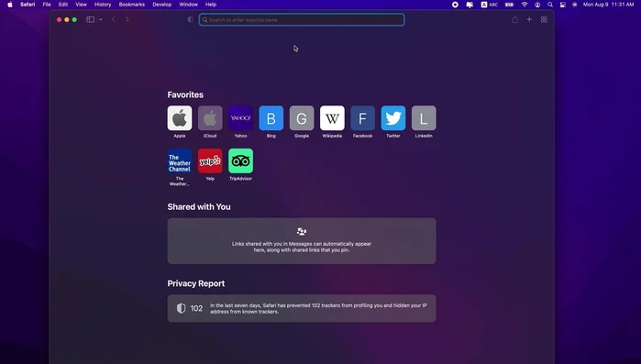Image resolution: width=641 pixels, height=364 pixels.
Task: Click the privacy report shield in toolbar
Action: [191, 19]
